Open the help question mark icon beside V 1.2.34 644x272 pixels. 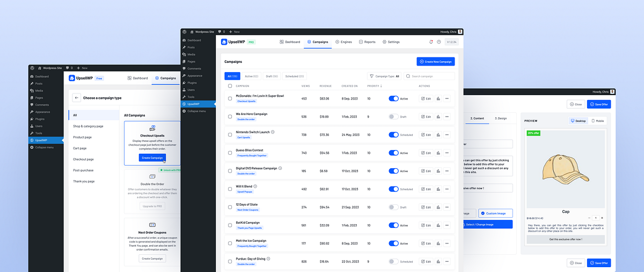439,42
